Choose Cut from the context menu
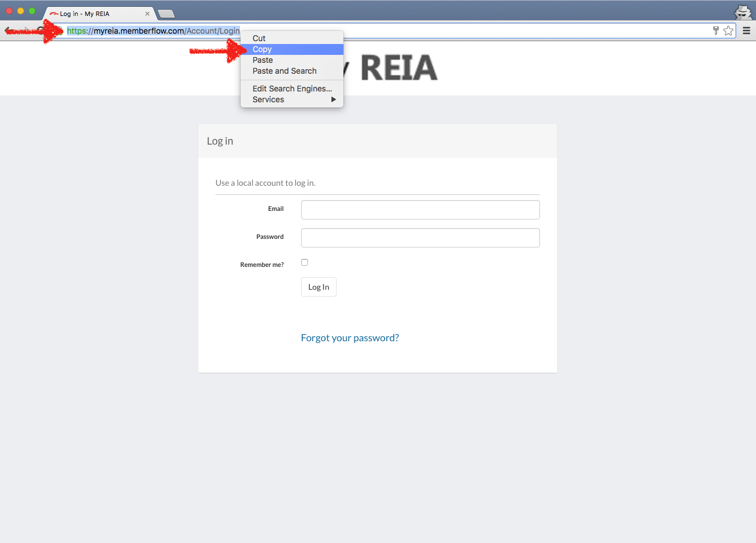 pyautogui.click(x=259, y=38)
